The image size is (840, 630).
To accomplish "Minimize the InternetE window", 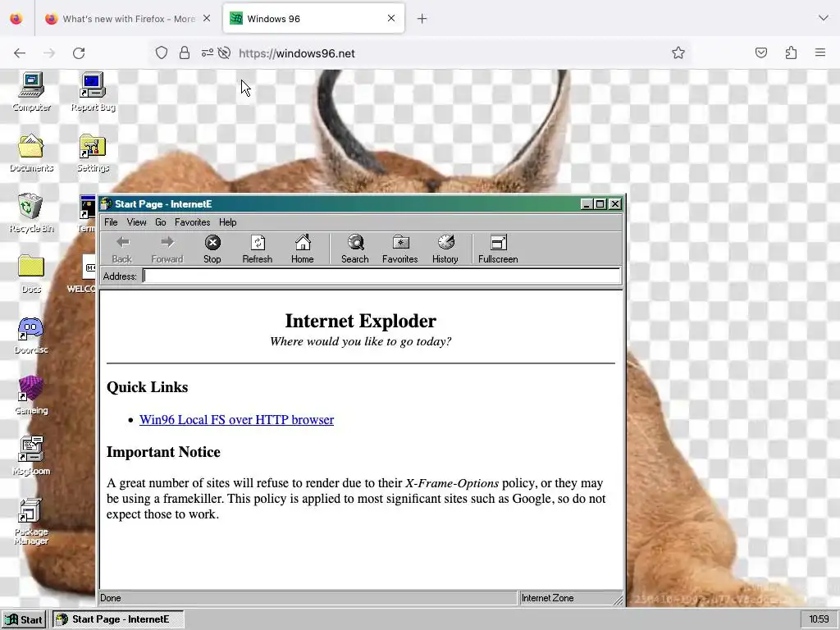I will click(x=587, y=204).
